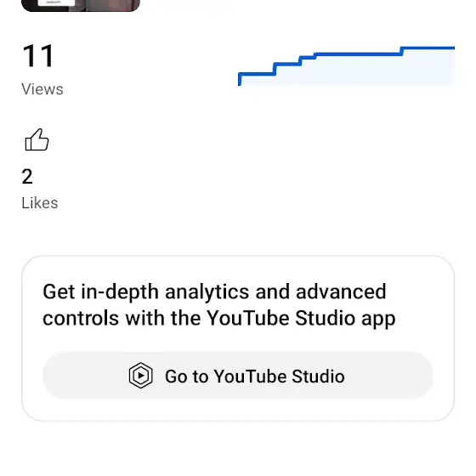
Task: Tap the Go to YouTube Studio label text
Action: [x=255, y=377]
